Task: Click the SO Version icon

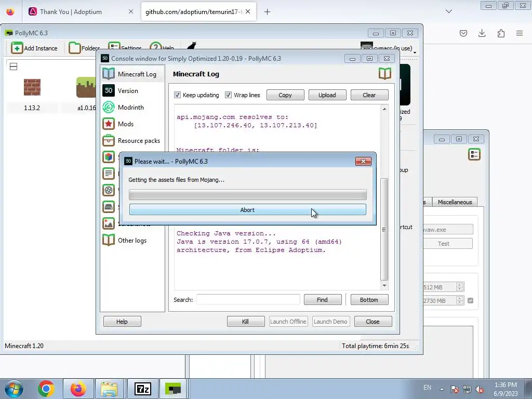Action: pyautogui.click(x=109, y=90)
